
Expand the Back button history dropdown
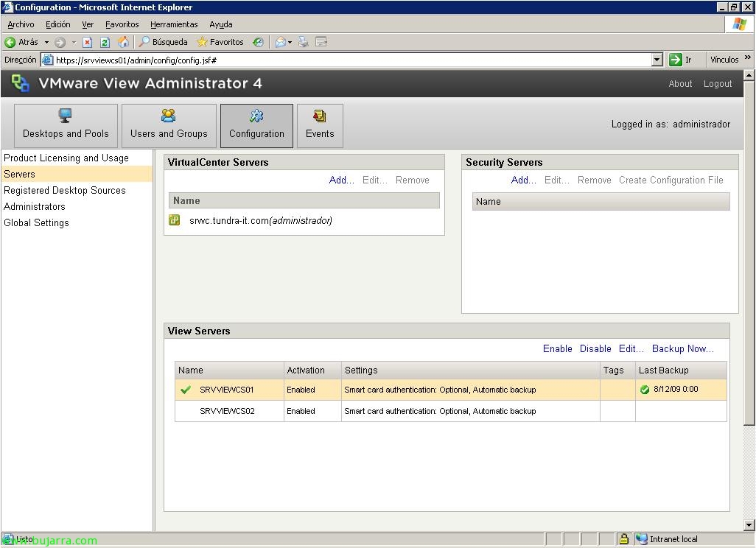click(46, 43)
